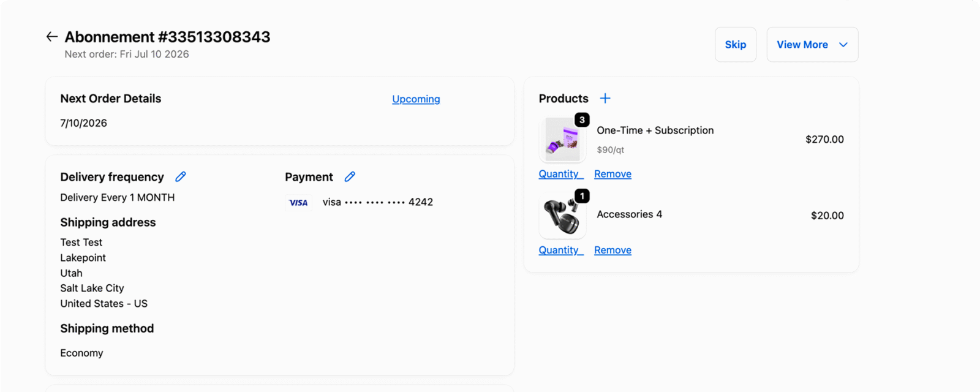
Task: Skip the next order
Action: [736, 45]
